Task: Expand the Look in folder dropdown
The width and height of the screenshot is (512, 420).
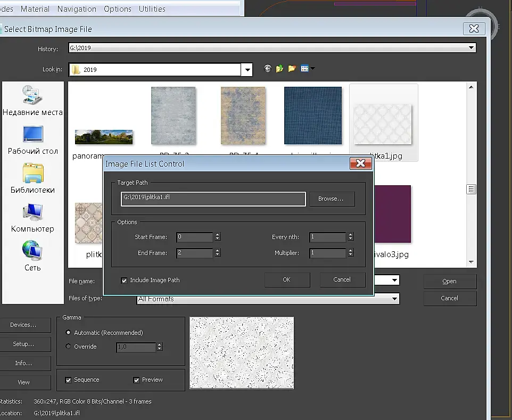Action: tap(247, 70)
